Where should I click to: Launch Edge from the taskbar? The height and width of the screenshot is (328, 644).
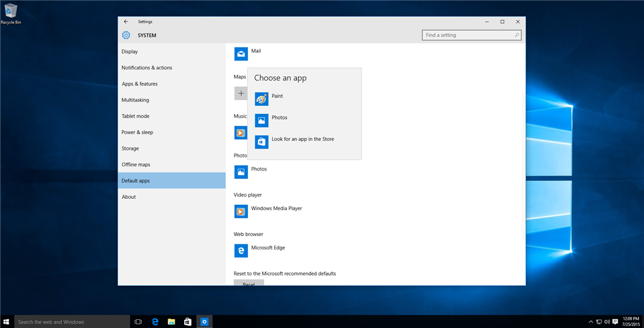(155, 322)
